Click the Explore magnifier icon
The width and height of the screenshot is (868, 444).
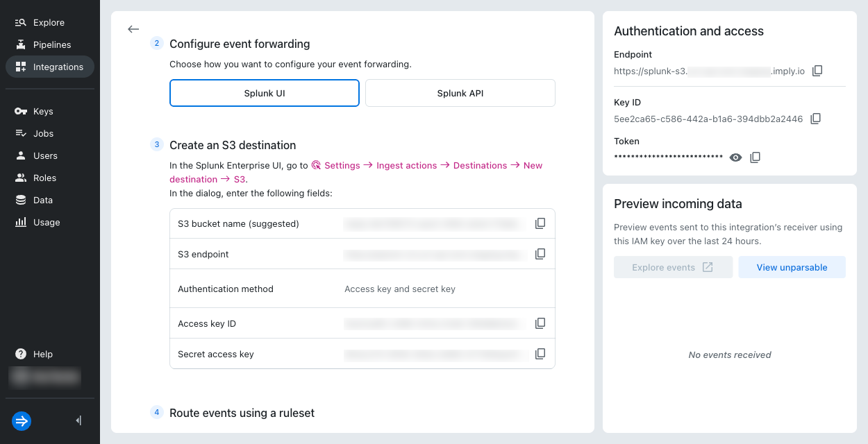21,22
